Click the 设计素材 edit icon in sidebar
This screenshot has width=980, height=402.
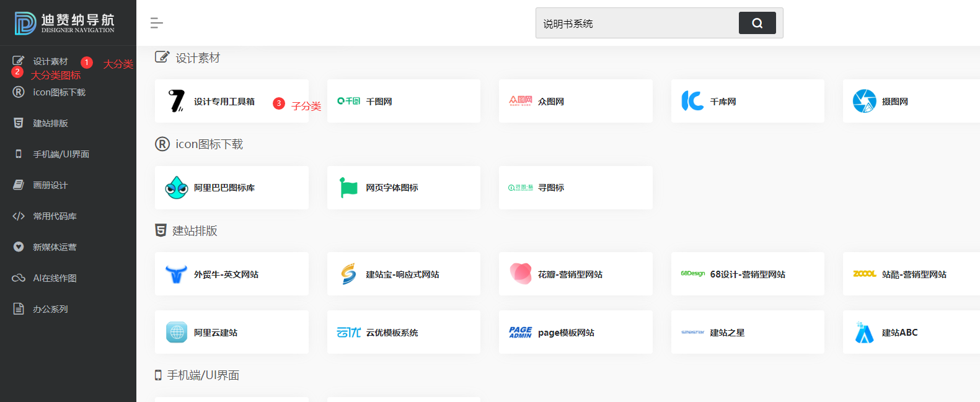[19, 61]
